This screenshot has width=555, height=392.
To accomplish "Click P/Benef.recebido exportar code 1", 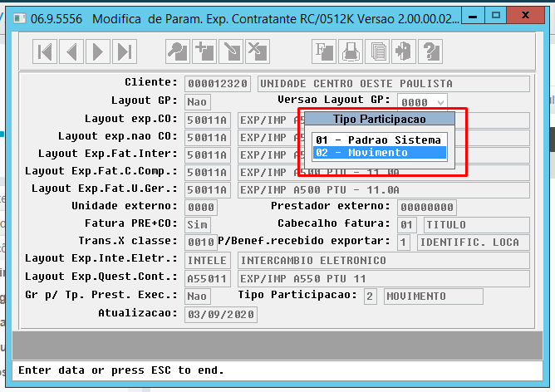I will click(404, 243).
